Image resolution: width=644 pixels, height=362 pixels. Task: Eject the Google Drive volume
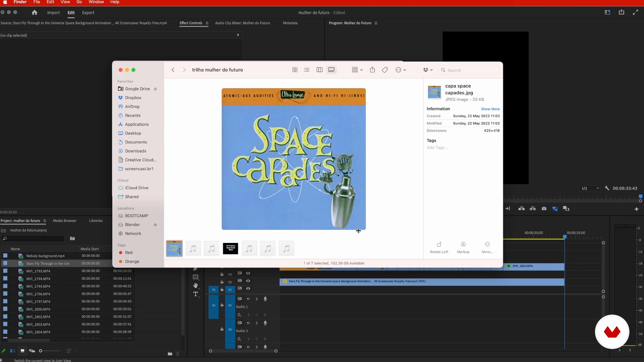coord(155,89)
